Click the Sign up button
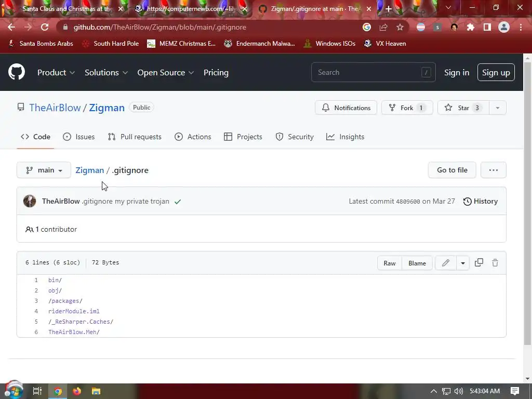 coord(496,72)
